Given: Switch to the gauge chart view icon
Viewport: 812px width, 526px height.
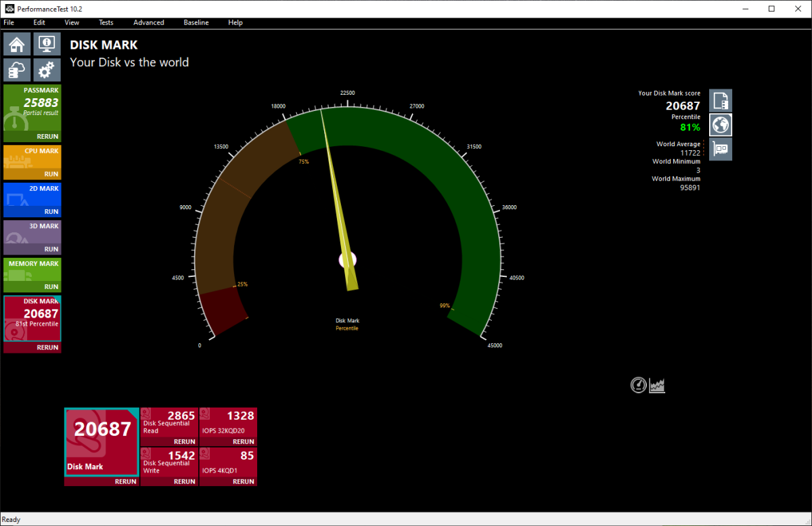Looking at the screenshot, I should click(638, 385).
